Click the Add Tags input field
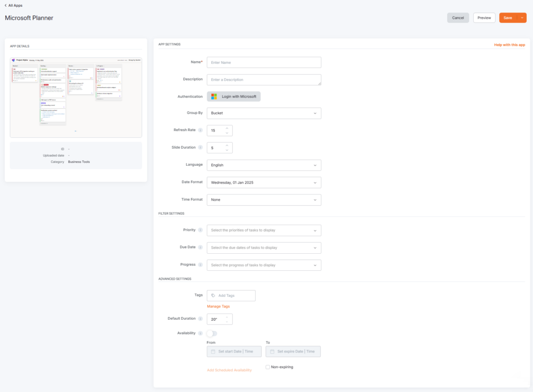 [231, 296]
